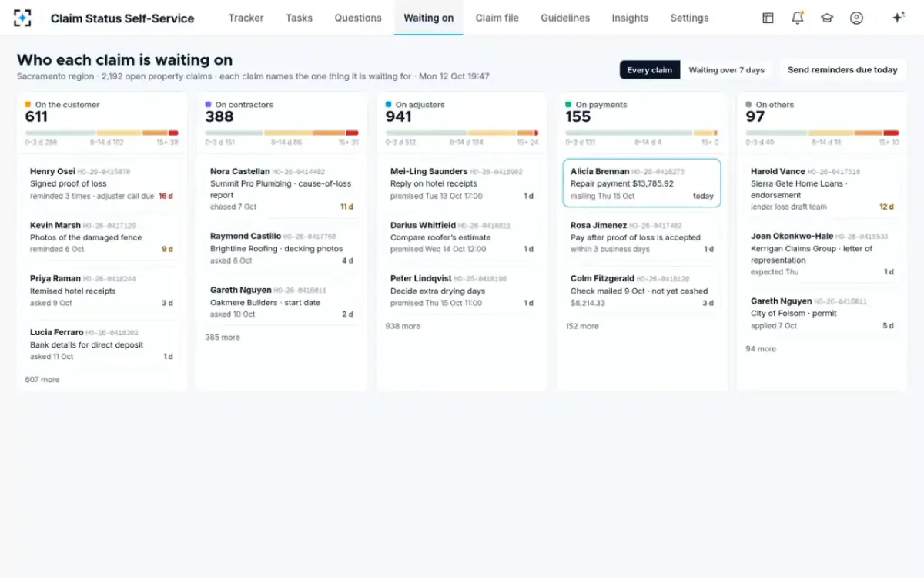Open Gareth Nguyen's Oakmere Builders claim
The image size is (924, 578).
(x=282, y=302)
